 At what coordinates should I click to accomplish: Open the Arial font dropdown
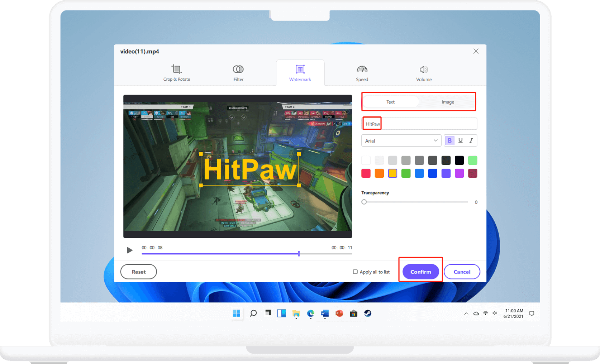tap(401, 141)
